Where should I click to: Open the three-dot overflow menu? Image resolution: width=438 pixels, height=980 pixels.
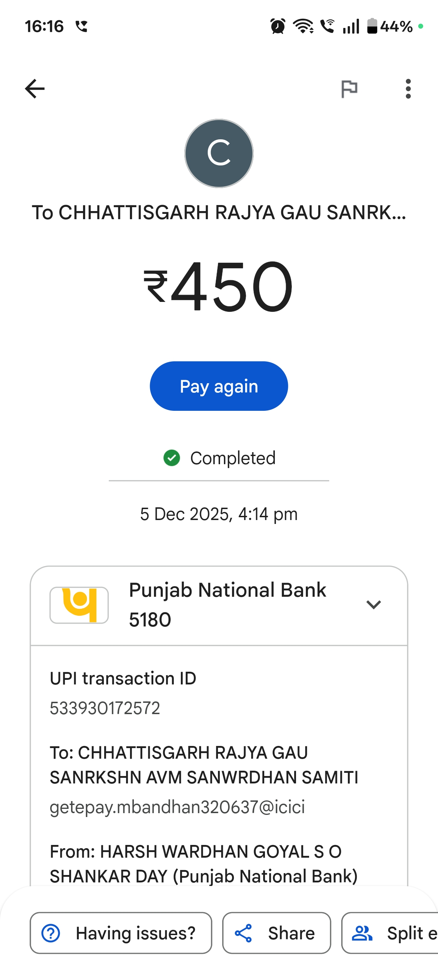tap(408, 89)
